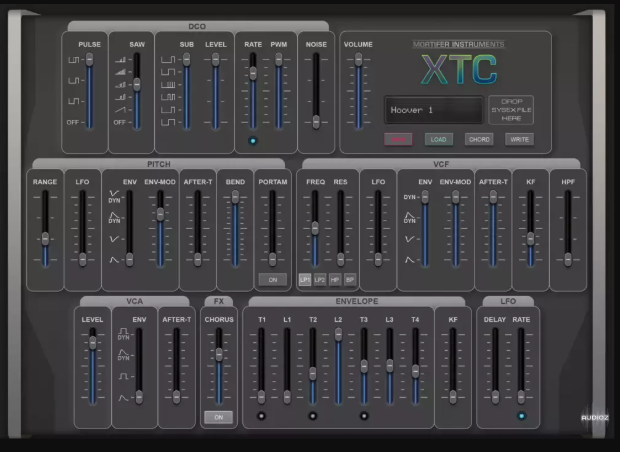Viewport: 620px width, 452px height.
Task: Select the LP1 filter mode
Action: pyautogui.click(x=304, y=280)
